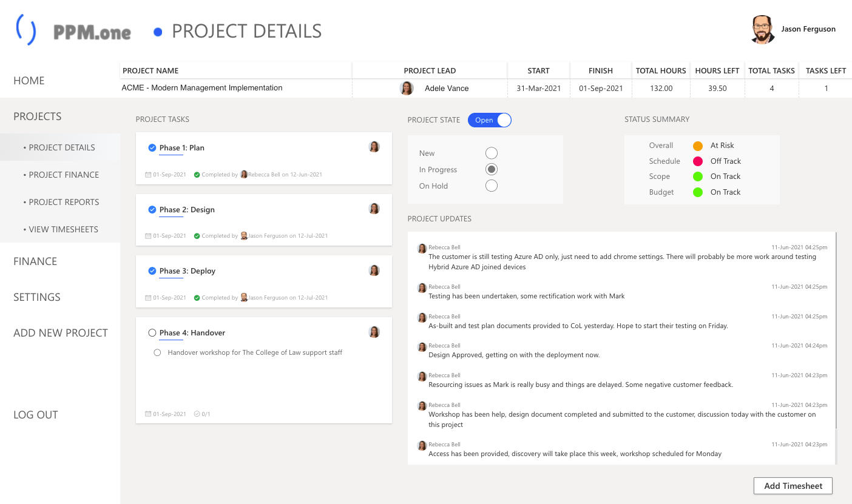Select the New project state radio button

[492, 153]
